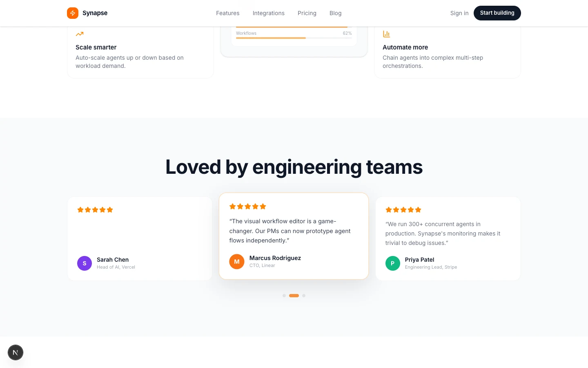
Task: Click the Engineering Lead, Stripe subtitle
Action: pos(431,267)
